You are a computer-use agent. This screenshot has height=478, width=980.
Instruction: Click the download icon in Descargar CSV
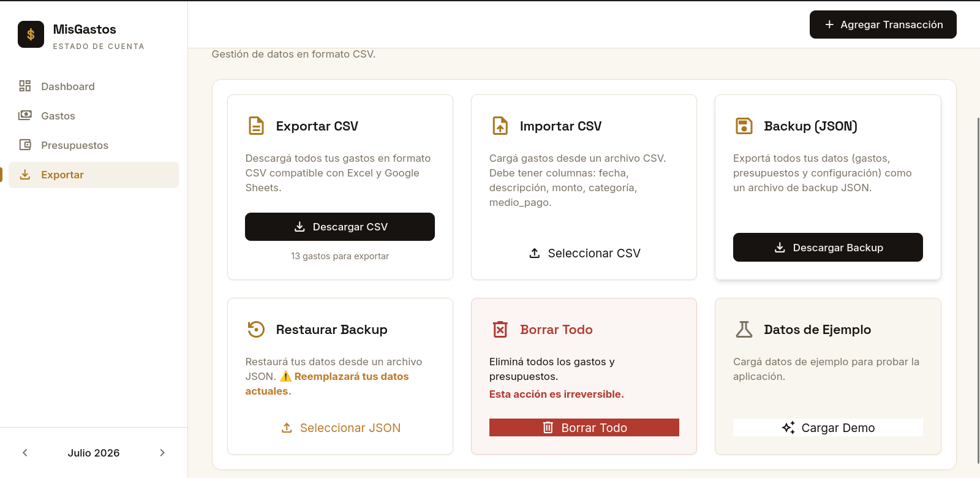(x=300, y=227)
